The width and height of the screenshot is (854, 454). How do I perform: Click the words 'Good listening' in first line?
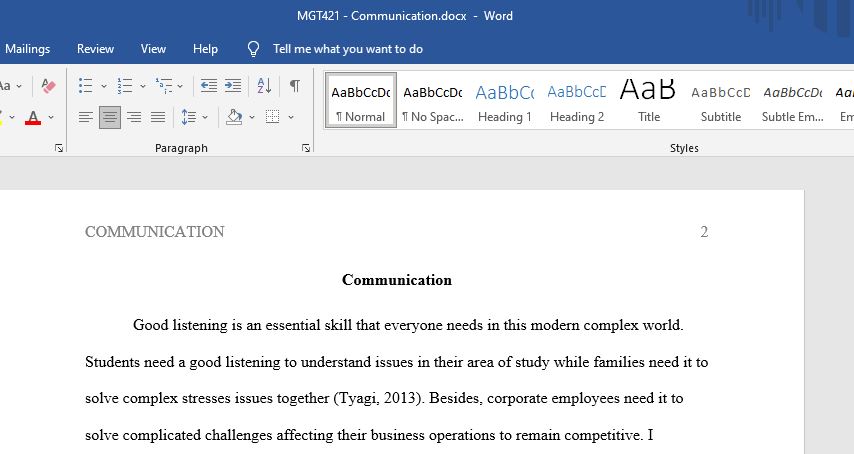pos(180,325)
